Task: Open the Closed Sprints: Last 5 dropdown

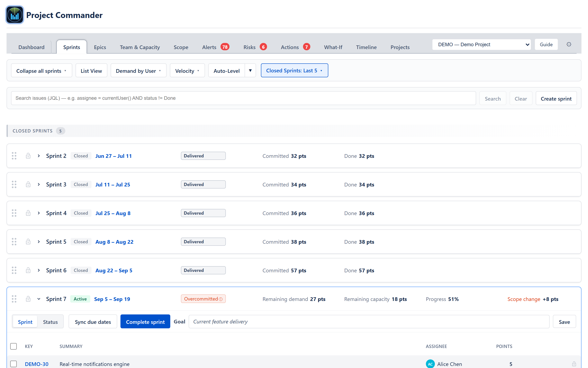Action: (x=294, y=70)
